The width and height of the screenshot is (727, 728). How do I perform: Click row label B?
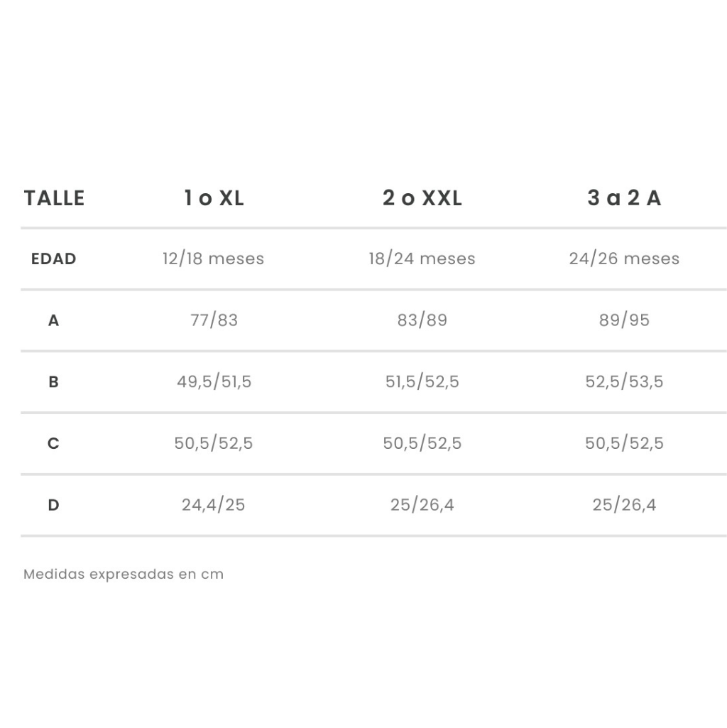pyautogui.click(x=53, y=381)
